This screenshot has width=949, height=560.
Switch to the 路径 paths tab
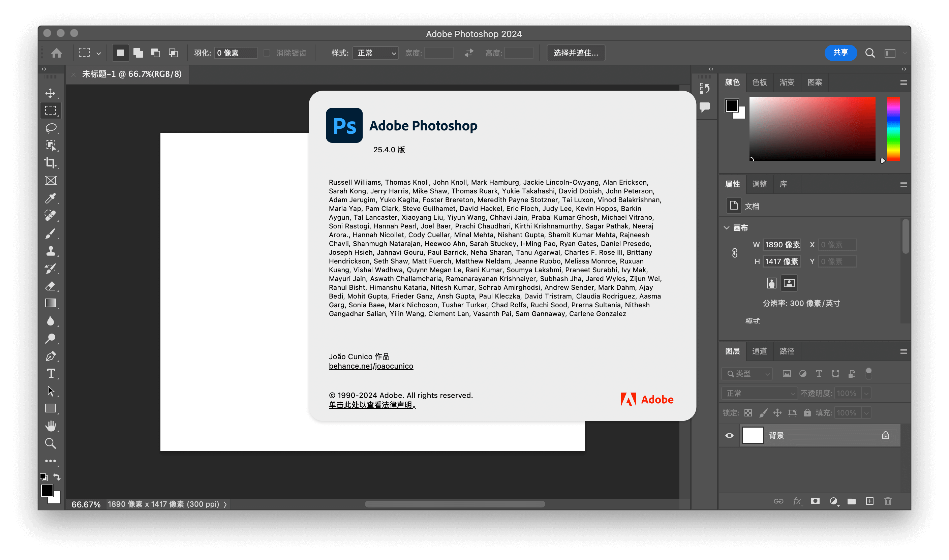click(x=787, y=351)
